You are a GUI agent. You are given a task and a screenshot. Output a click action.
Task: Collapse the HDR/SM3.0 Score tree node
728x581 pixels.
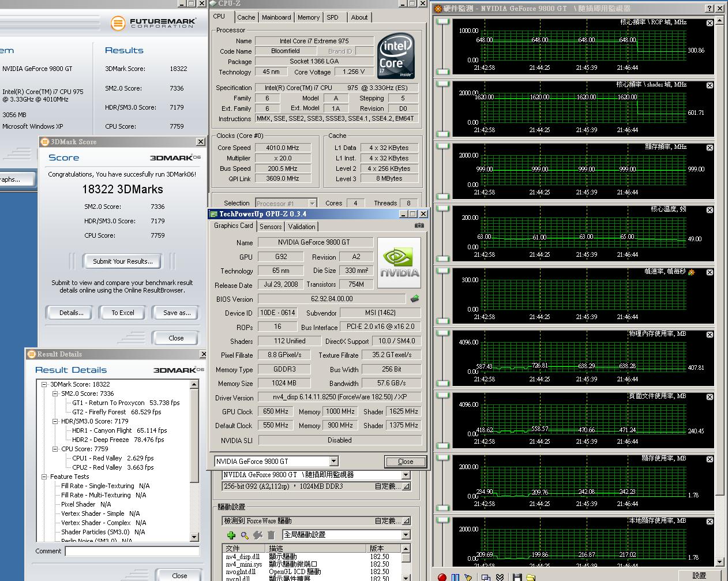point(55,421)
